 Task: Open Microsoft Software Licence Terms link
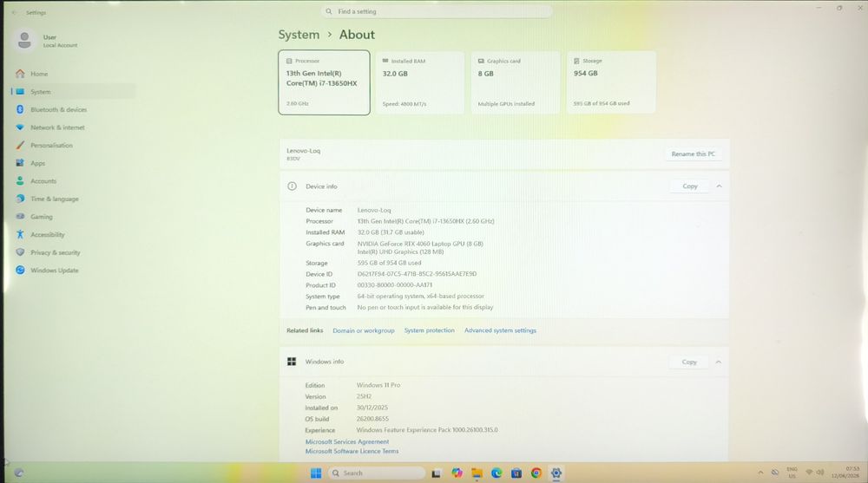click(x=352, y=451)
